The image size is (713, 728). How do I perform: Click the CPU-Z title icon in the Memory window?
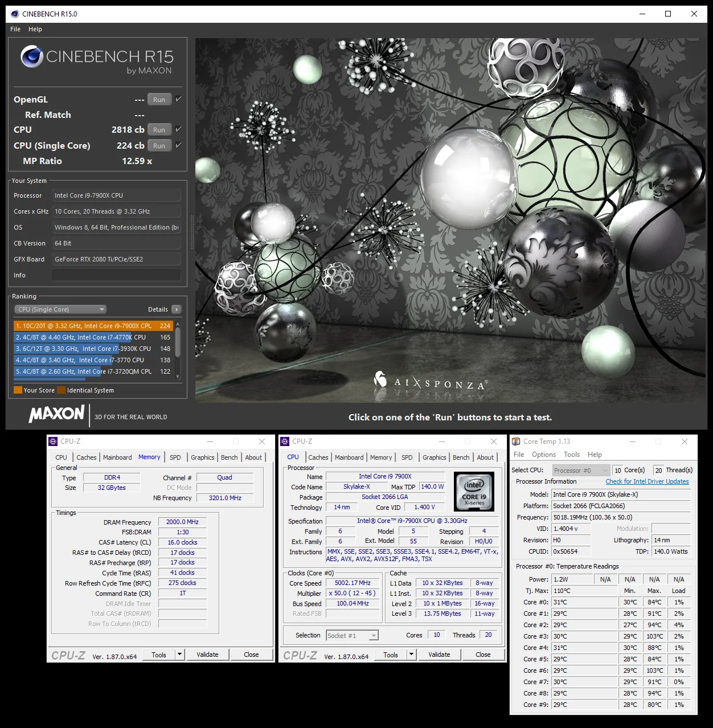(54, 441)
